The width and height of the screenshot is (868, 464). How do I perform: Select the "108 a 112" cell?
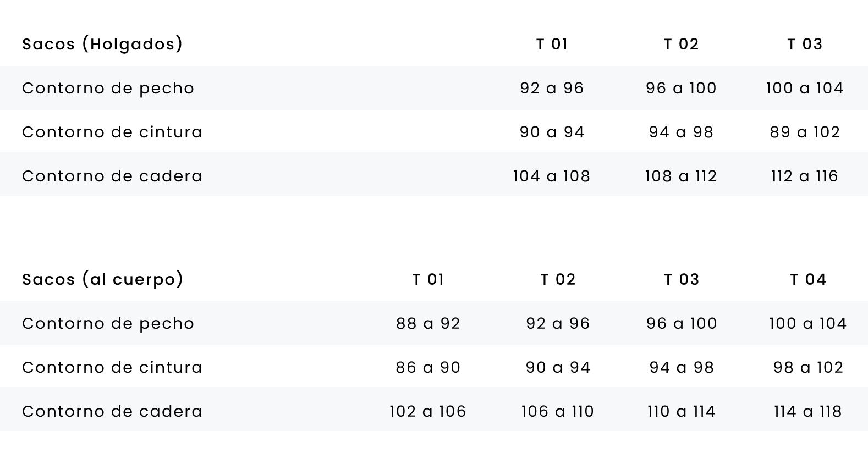pyautogui.click(x=681, y=176)
